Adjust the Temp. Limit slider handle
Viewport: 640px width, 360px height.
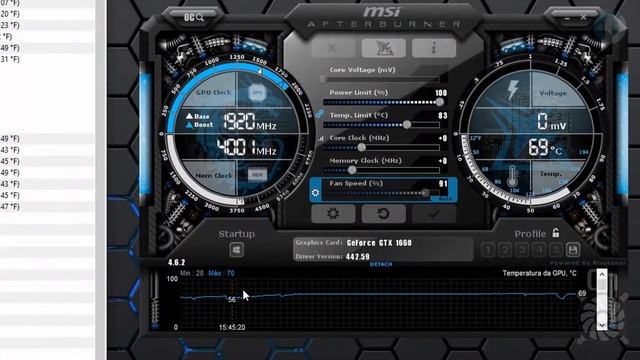[x=407, y=125]
